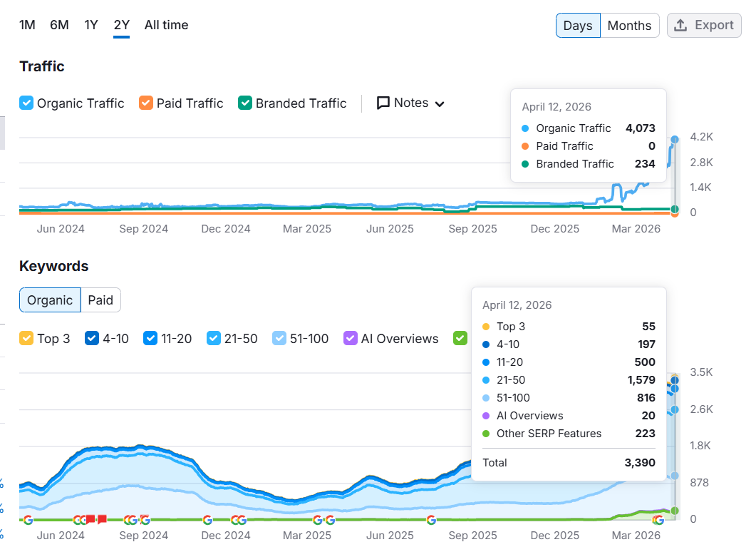The width and height of the screenshot is (756, 552).
Task: Uncheck the AI Overviews filter
Action: pyautogui.click(x=350, y=338)
